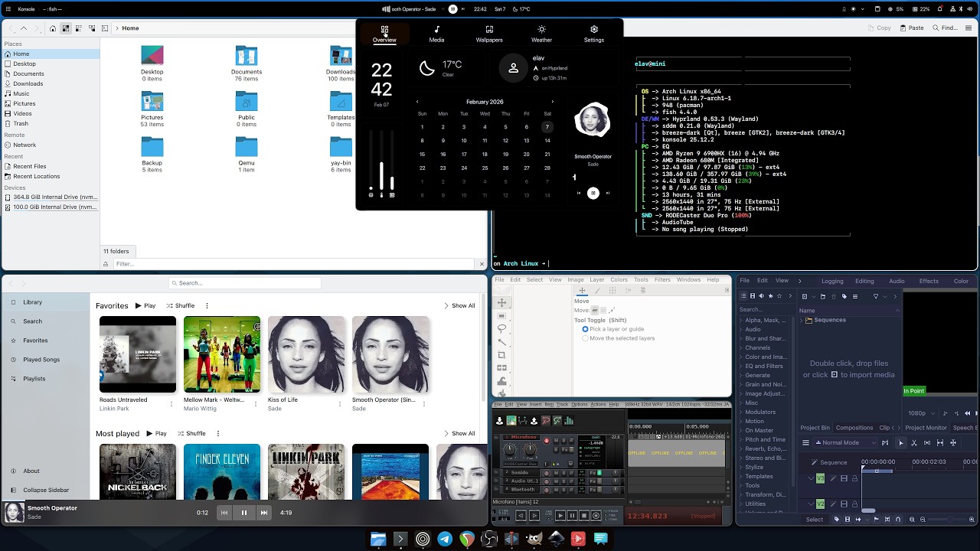The image size is (980, 551).
Task: Toggle Shuffle for Most played section
Action: coord(191,433)
